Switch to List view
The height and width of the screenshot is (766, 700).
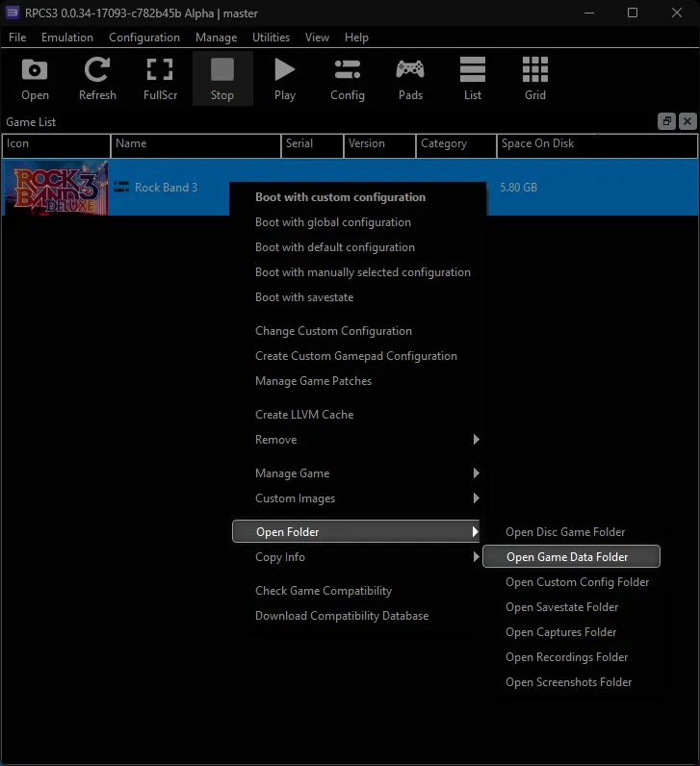(x=473, y=79)
